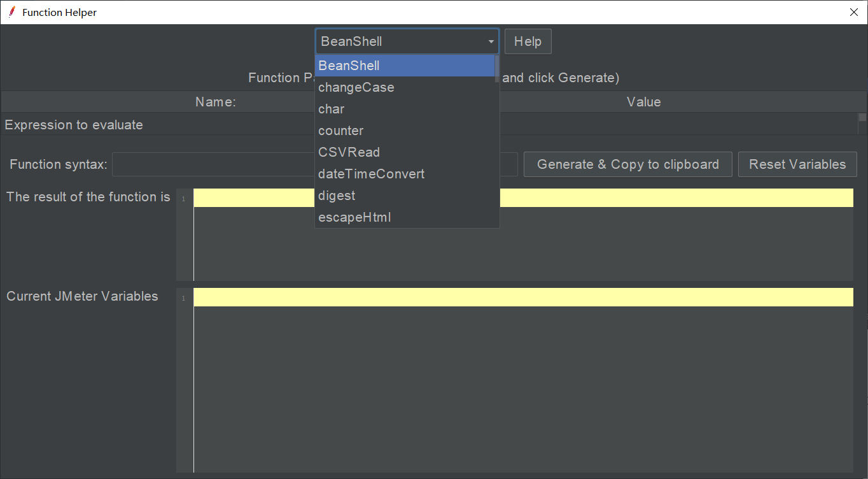Click the Reset Variables button
This screenshot has width=868, height=479.
pos(797,164)
